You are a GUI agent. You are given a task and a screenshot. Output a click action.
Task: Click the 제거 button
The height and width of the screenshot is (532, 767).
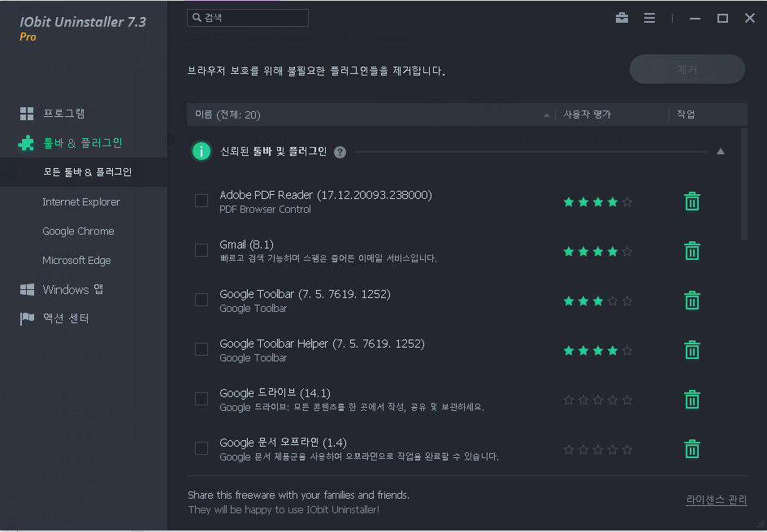click(687, 69)
